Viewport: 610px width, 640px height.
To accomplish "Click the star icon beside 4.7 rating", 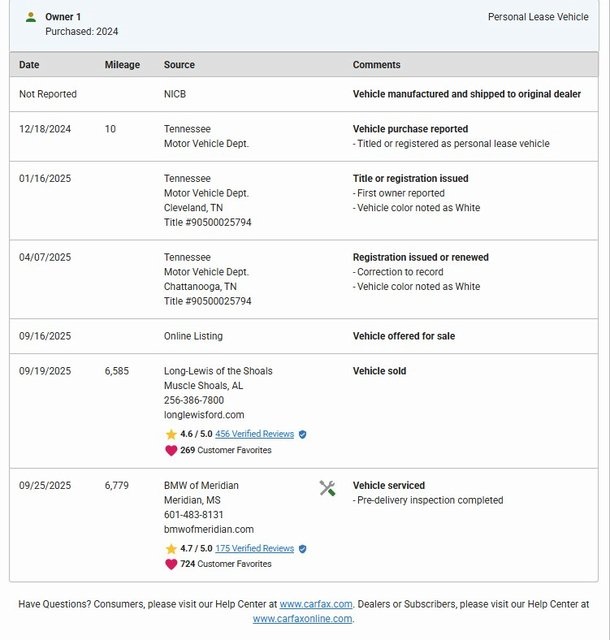I will pyautogui.click(x=171, y=548).
